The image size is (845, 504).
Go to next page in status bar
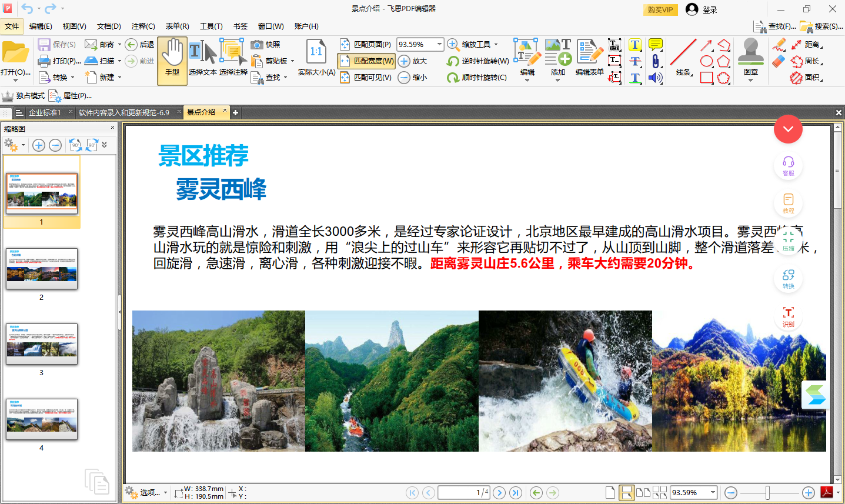(x=499, y=493)
